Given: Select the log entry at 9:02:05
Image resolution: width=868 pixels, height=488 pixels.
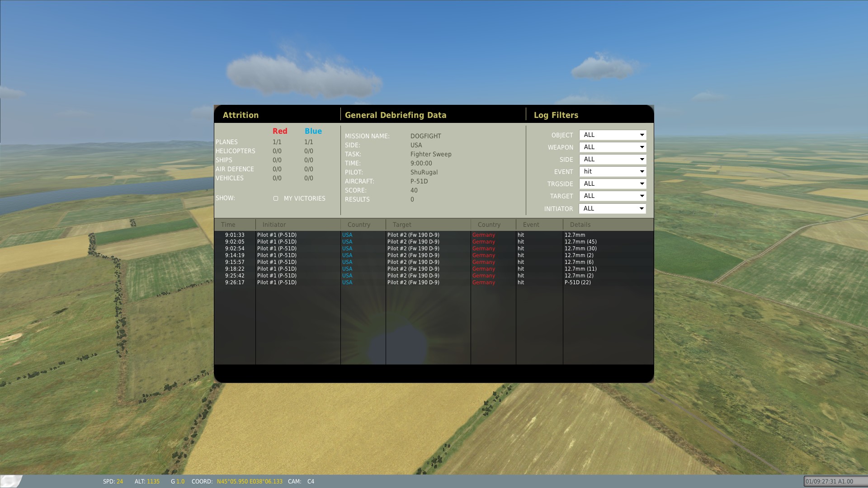Looking at the screenshot, I should [434, 242].
